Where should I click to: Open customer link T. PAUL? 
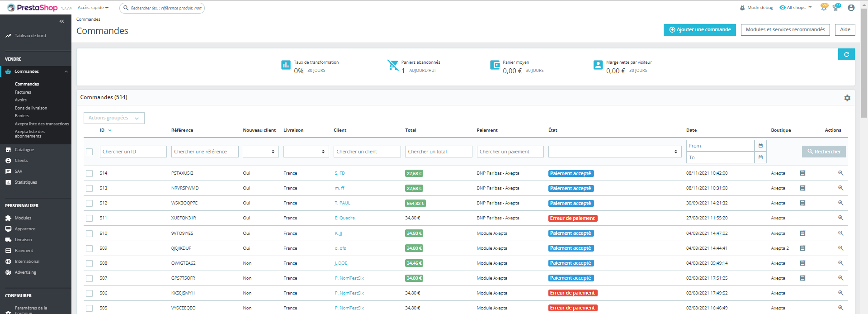click(x=343, y=203)
